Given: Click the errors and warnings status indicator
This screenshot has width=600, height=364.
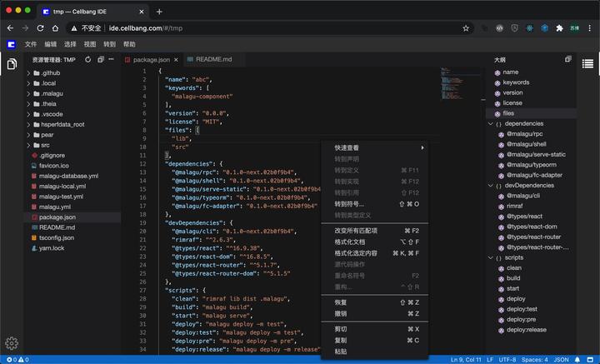Looking at the screenshot, I should (x=18, y=359).
